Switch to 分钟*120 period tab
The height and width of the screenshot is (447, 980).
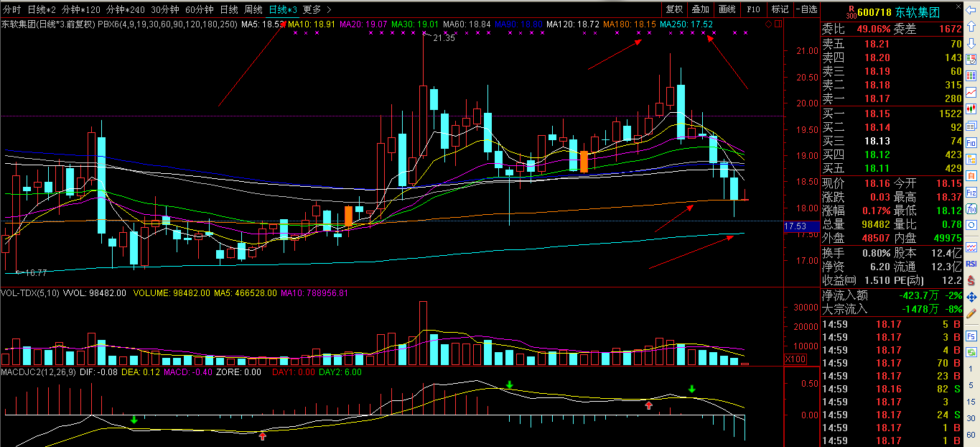pos(81,9)
